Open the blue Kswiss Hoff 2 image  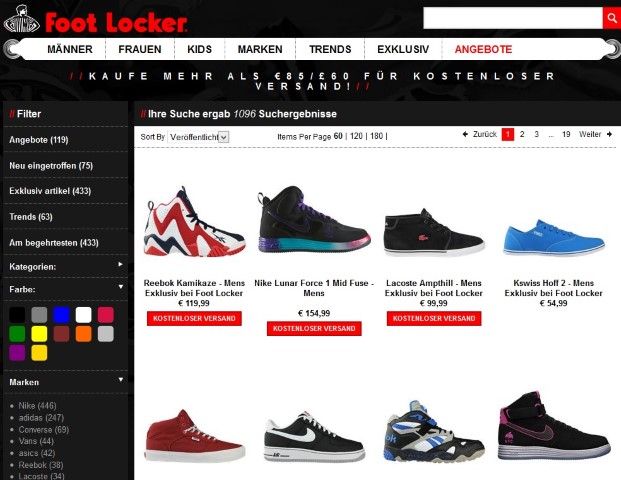click(554, 237)
